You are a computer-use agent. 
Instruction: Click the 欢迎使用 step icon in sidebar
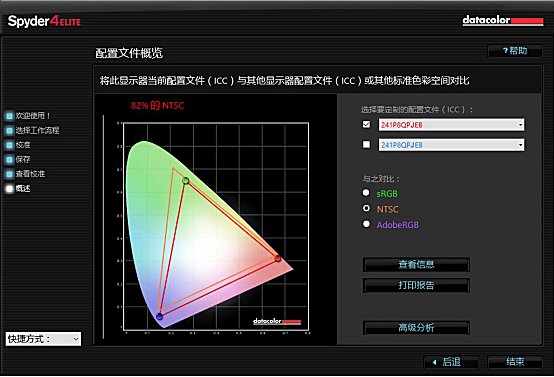point(10,116)
